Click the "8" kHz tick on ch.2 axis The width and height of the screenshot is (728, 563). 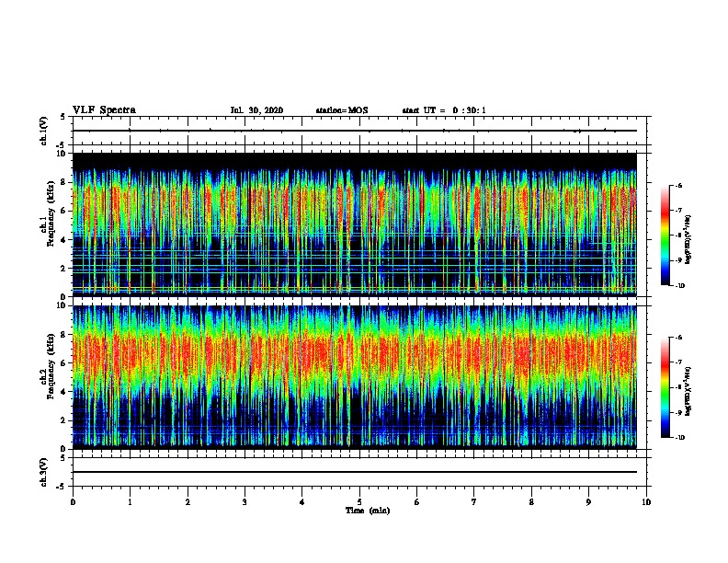click(x=64, y=335)
